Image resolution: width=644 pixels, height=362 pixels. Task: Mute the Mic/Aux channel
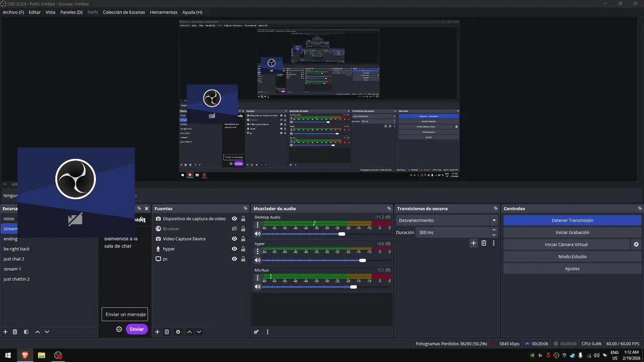[x=258, y=287]
